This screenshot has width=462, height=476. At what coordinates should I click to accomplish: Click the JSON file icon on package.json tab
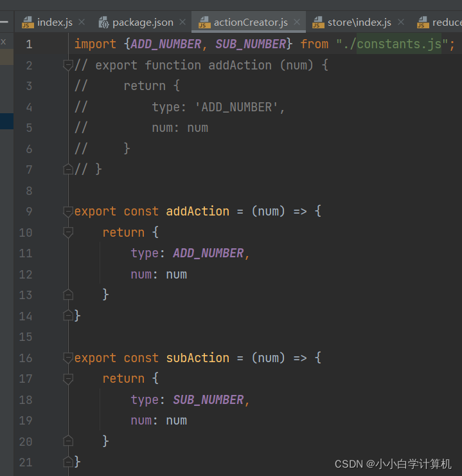coord(103,23)
